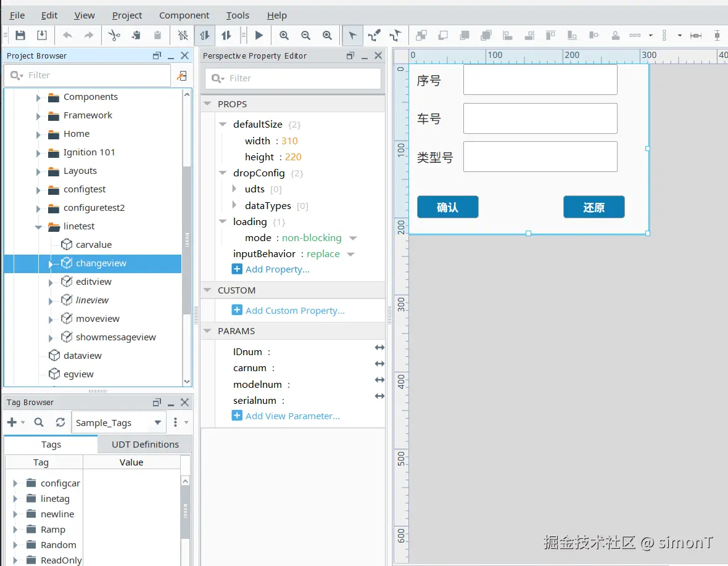
Task: Open the loading mode non-blocking dropdown
Action: click(x=353, y=238)
